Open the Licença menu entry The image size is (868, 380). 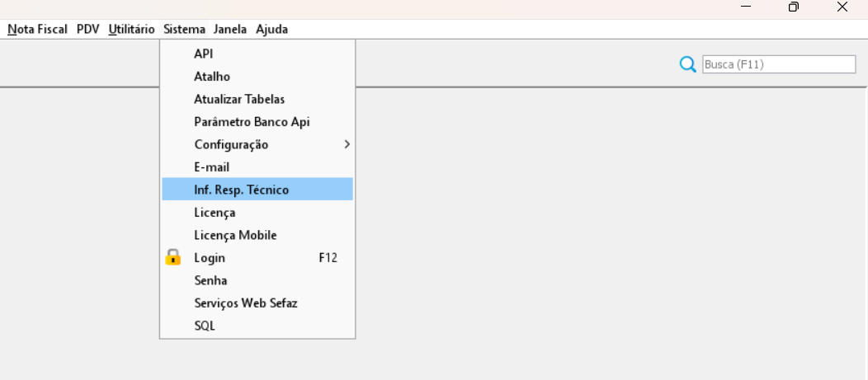click(215, 213)
